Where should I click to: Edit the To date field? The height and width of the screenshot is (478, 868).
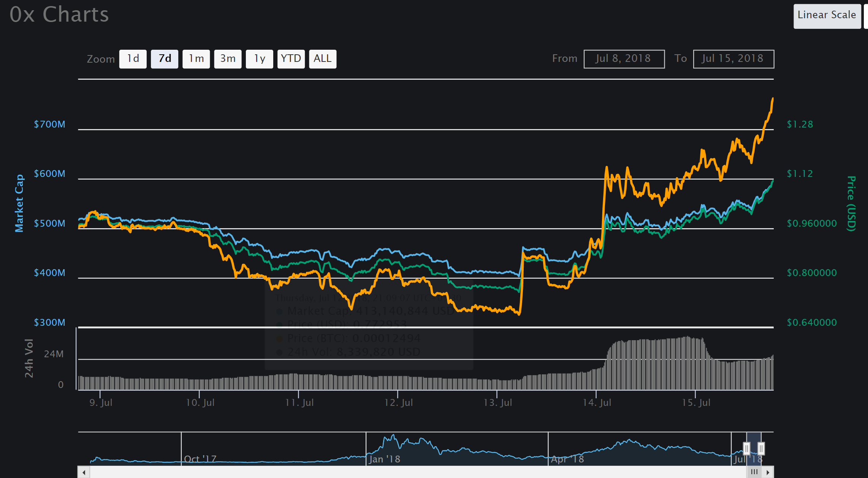click(733, 59)
